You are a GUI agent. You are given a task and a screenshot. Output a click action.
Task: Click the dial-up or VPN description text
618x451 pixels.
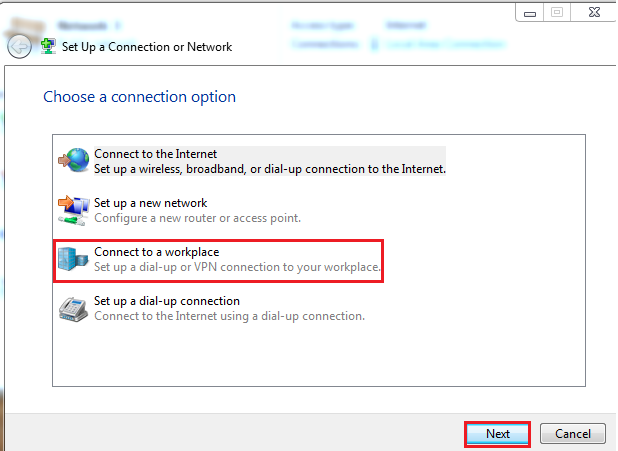coord(237,267)
